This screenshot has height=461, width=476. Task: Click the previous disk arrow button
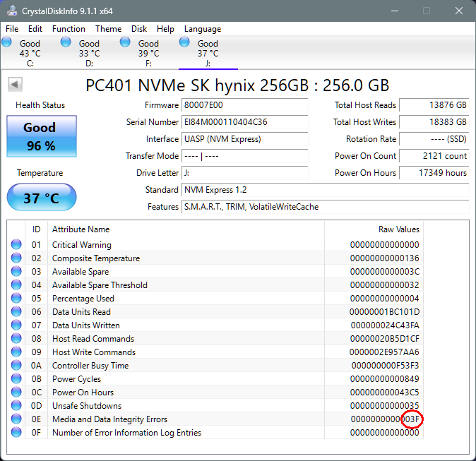coord(14,85)
